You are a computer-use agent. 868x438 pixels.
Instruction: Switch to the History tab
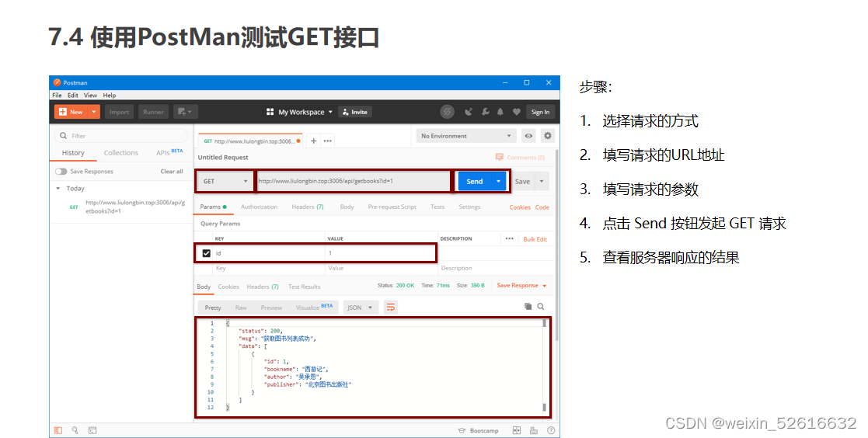coord(73,153)
